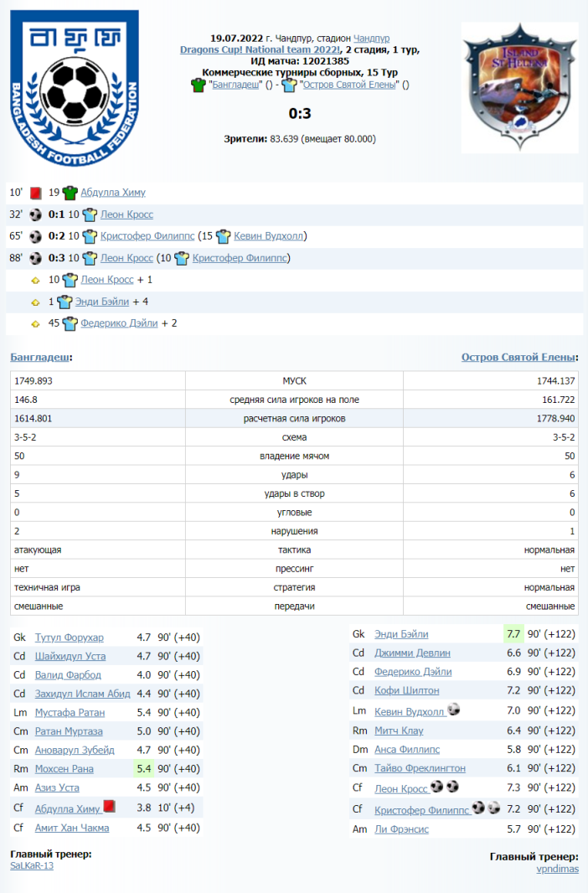This screenshot has width=588, height=893.
Task: Click red card icon beside Абдулла Химу in lineup
Action: (109, 807)
